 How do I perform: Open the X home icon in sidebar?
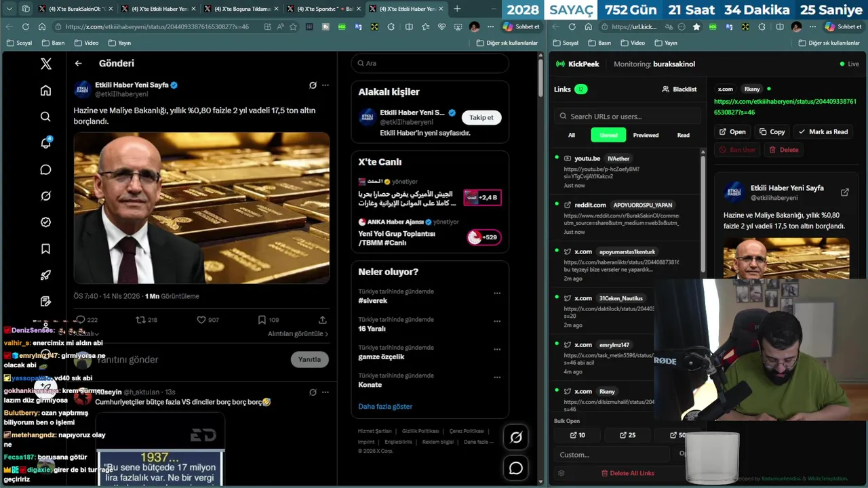45,90
